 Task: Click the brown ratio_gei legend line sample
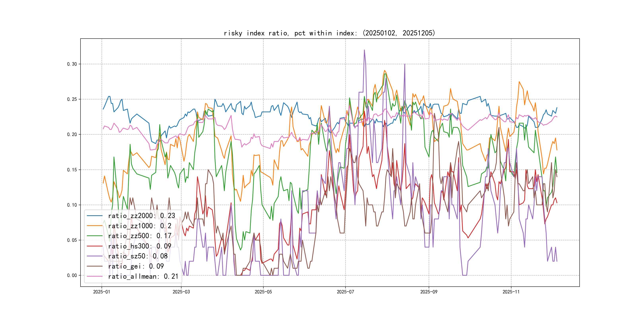click(x=94, y=266)
